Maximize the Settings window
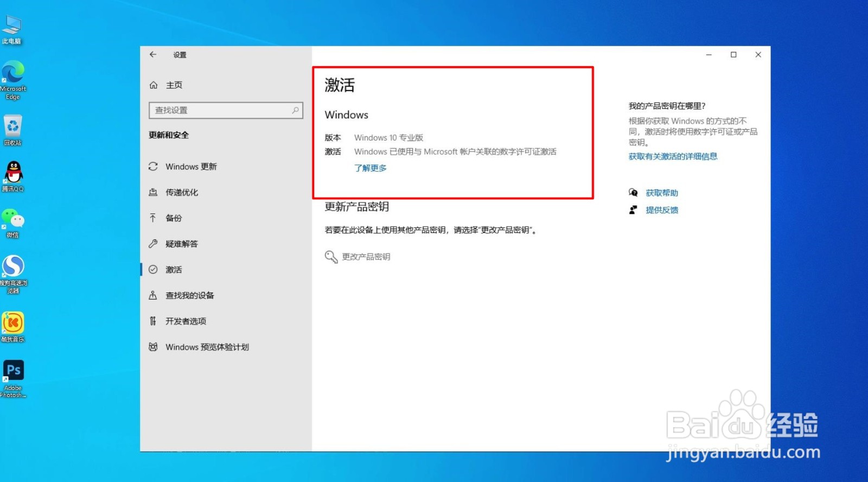This screenshot has width=868, height=482. pyautogui.click(x=733, y=55)
